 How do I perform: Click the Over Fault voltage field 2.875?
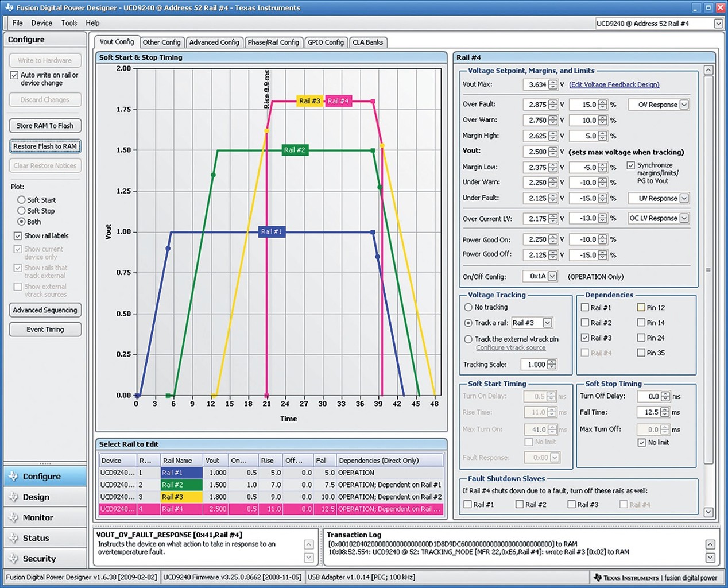coord(535,105)
